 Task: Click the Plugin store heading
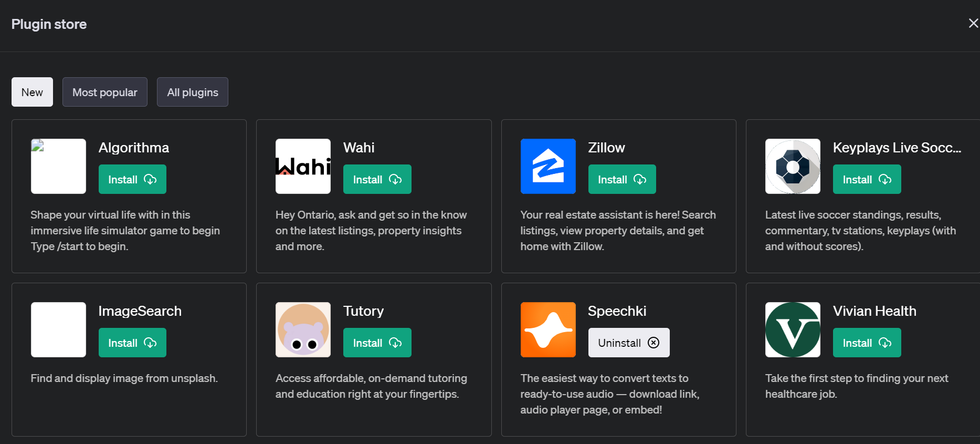point(49,24)
